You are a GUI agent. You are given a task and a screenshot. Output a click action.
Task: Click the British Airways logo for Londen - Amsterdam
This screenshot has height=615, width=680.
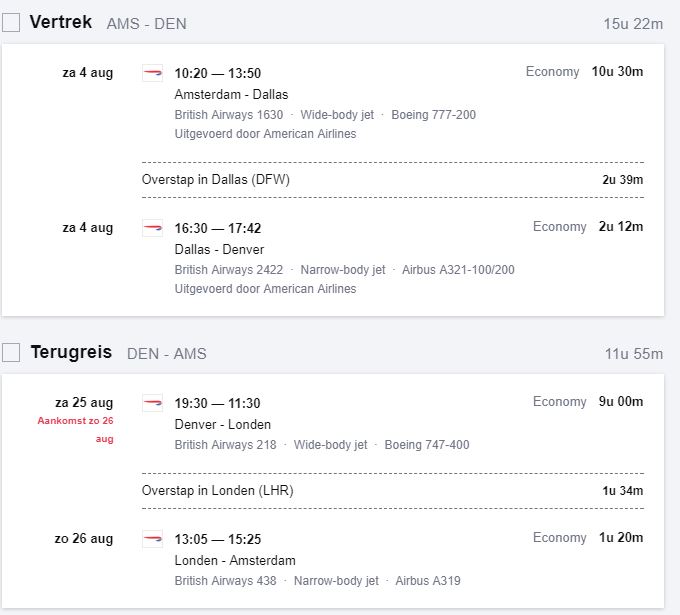click(x=153, y=539)
